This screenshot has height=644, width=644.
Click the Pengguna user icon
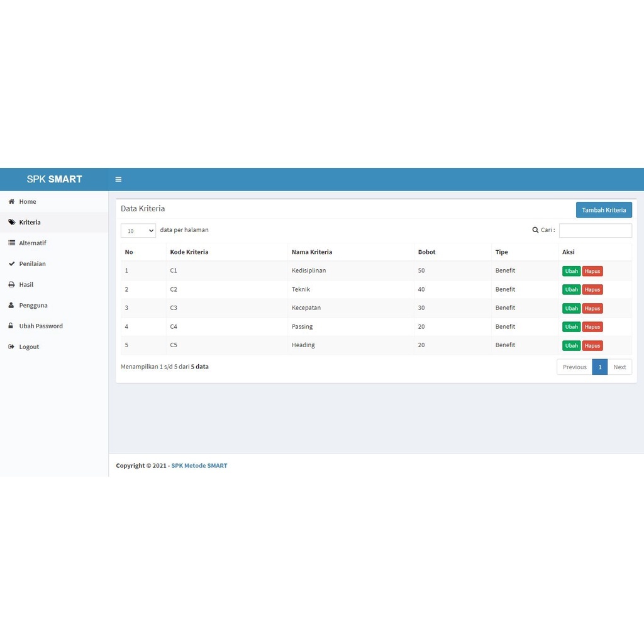[x=11, y=306]
